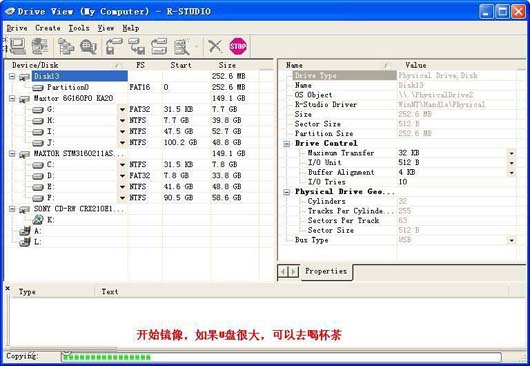Click the right tab scroll arrow
This screenshot has width=530, height=366.
click(x=293, y=271)
